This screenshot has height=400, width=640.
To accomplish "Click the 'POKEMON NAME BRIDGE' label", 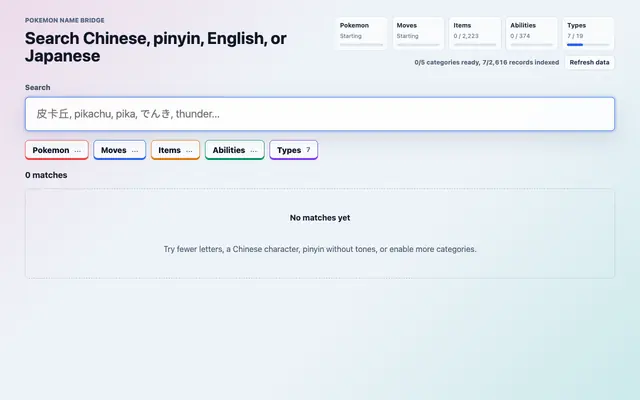I will tap(64, 20).
